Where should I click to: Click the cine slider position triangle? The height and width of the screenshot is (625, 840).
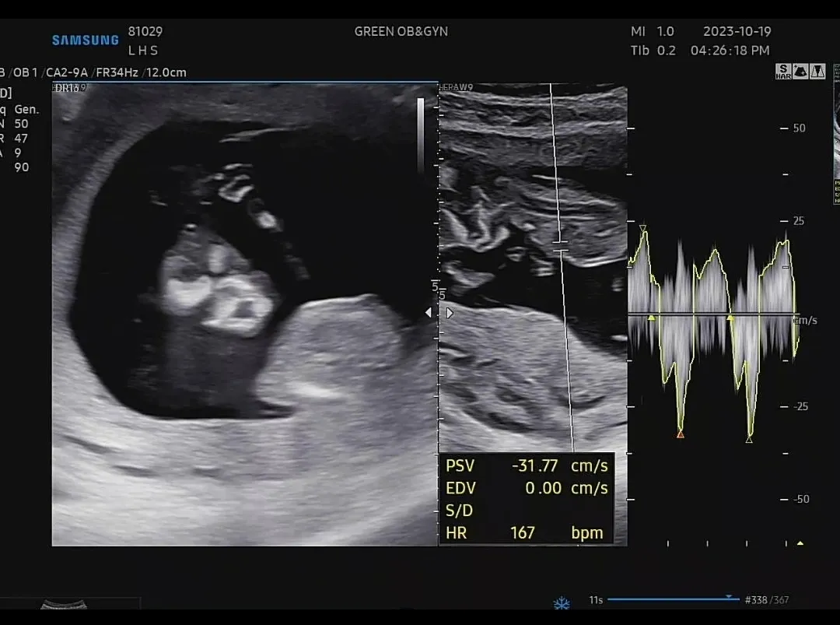pyautogui.click(x=729, y=596)
